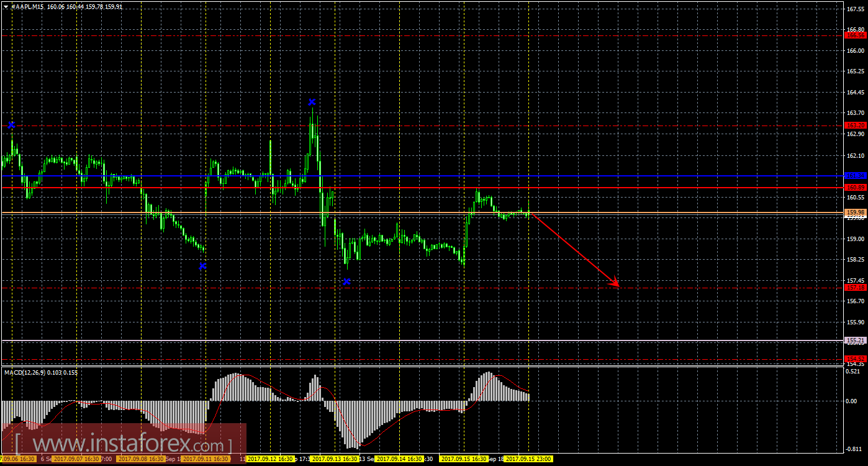This screenshot has width=868, height=466.
Task: Click the 158.25 price axis value
Action: pos(856,260)
